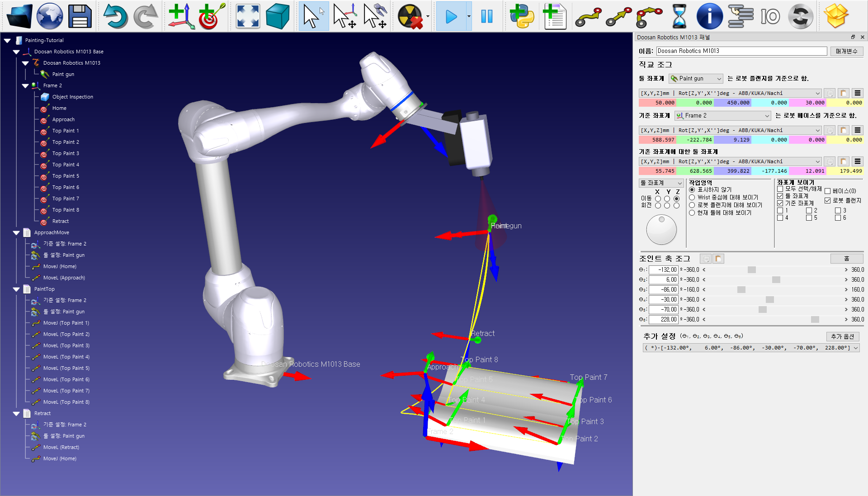Collapse the PaintTop program node
Viewport: 868px width, 496px height.
coord(16,289)
